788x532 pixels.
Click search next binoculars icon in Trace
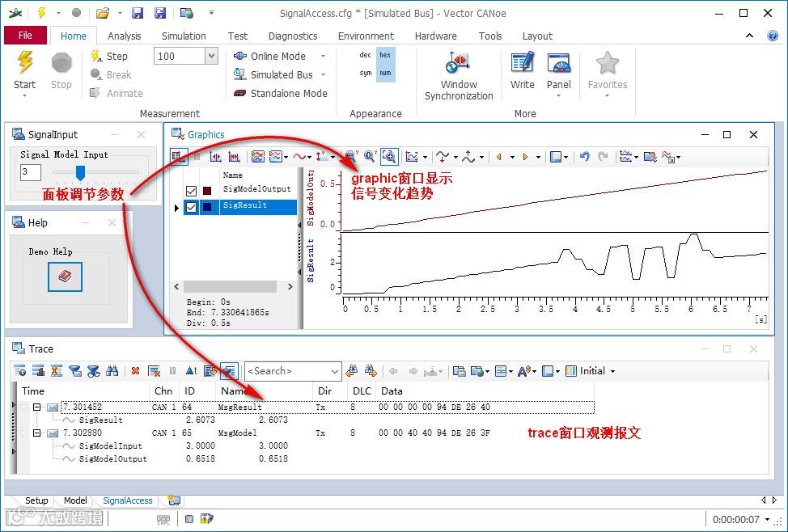point(371,371)
